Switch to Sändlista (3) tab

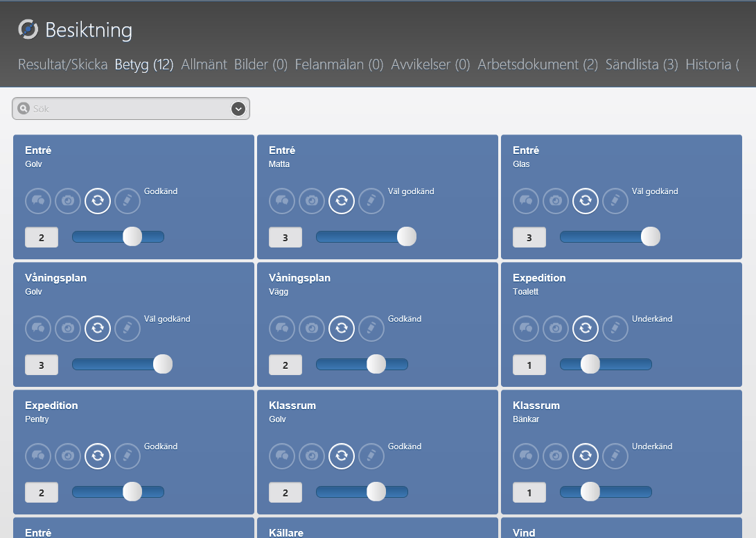point(642,64)
